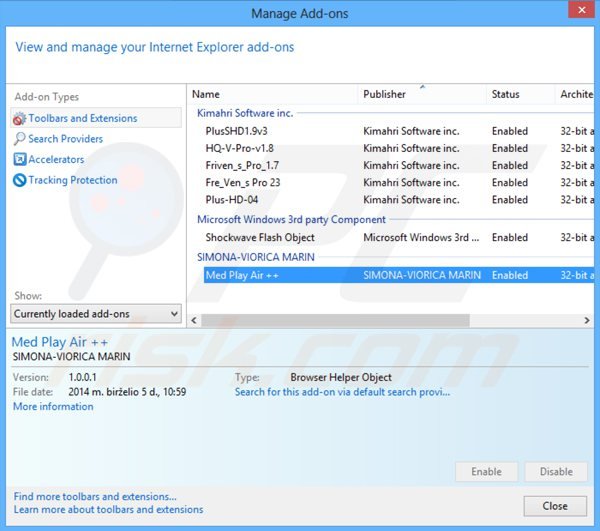Image resolution: width=600 pixels, height=531 pixels.
Task: Collapse the Kimahri Software inc. group header
Action: coord(245,113)
